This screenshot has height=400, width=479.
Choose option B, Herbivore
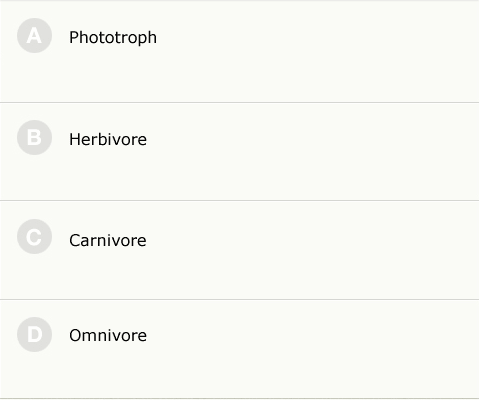pyautogui.click(x=239, y=152)
